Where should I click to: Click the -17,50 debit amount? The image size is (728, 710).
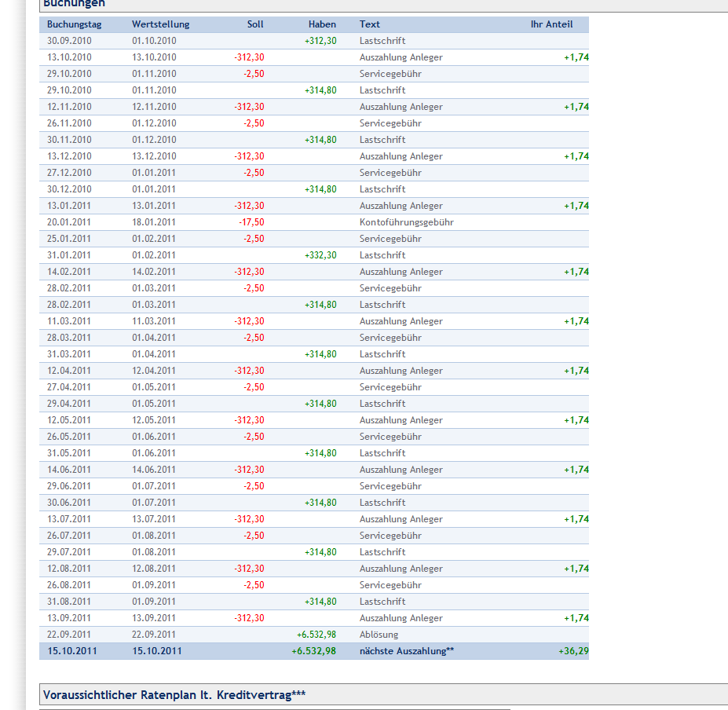tap(251, 222)
